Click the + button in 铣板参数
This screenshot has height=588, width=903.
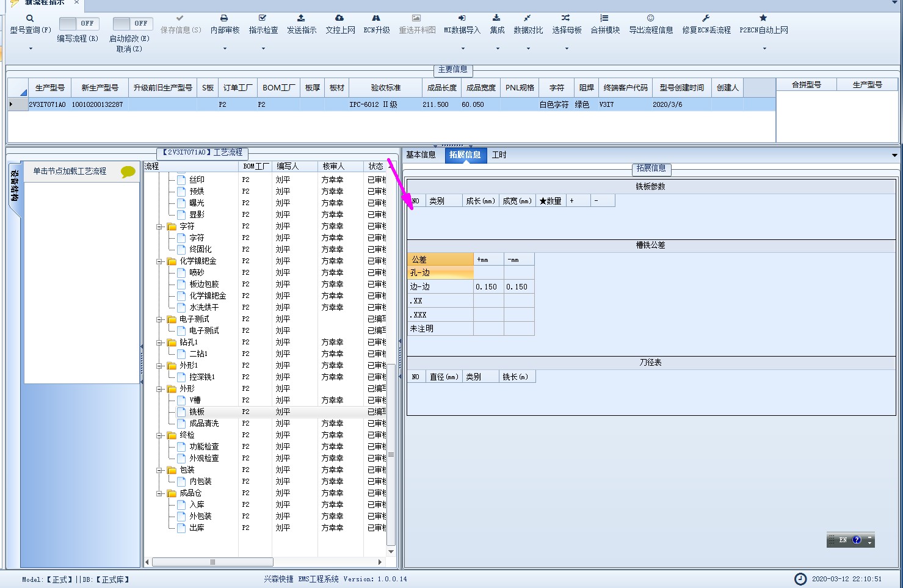tap(578, 201)
